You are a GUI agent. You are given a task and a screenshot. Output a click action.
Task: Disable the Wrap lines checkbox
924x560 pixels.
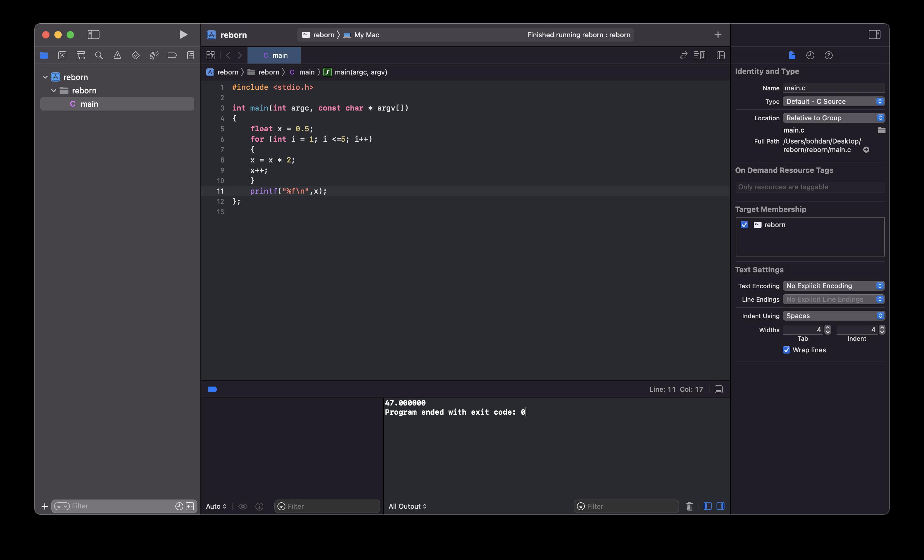pyautogui.click(x=787, y=350)
